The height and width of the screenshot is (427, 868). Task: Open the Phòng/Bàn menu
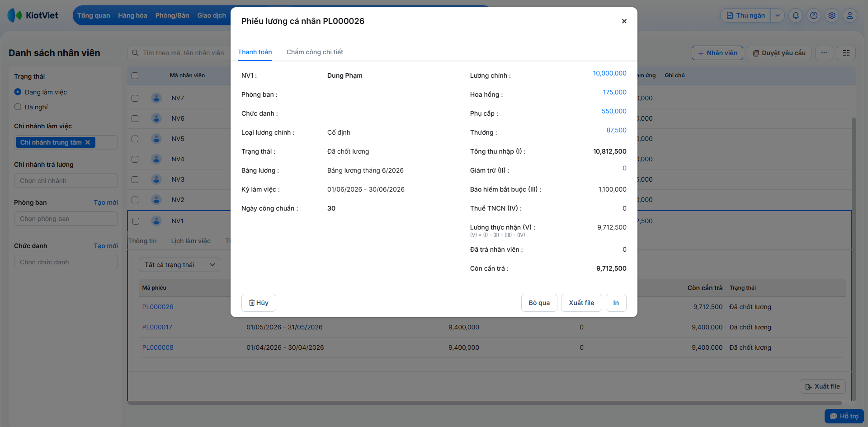pos(172,15)
